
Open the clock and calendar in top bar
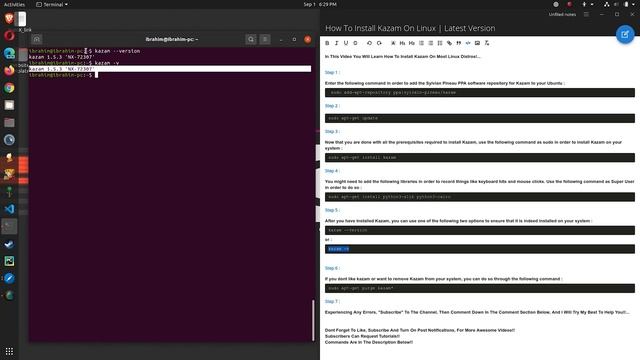click(320, 4)
